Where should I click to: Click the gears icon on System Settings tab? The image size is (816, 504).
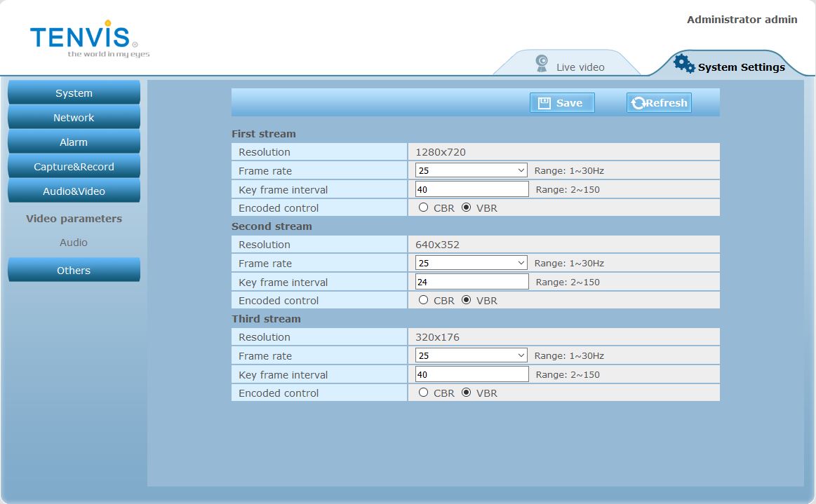point(684,63)
